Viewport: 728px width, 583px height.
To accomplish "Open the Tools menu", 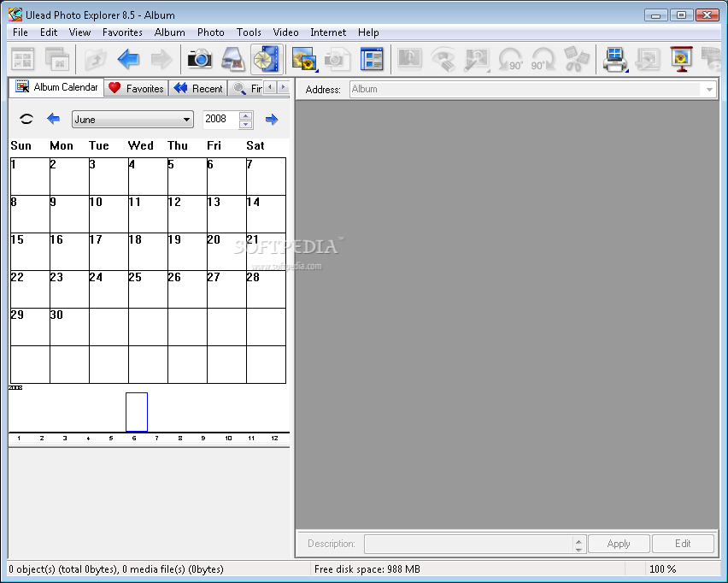I will pyautogui.click(x=249, y=32).
